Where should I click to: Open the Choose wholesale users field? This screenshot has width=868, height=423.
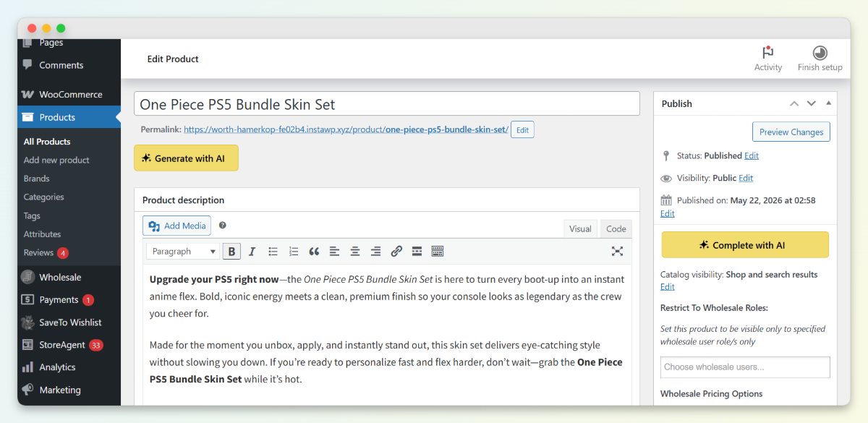(x=745, y=367)
